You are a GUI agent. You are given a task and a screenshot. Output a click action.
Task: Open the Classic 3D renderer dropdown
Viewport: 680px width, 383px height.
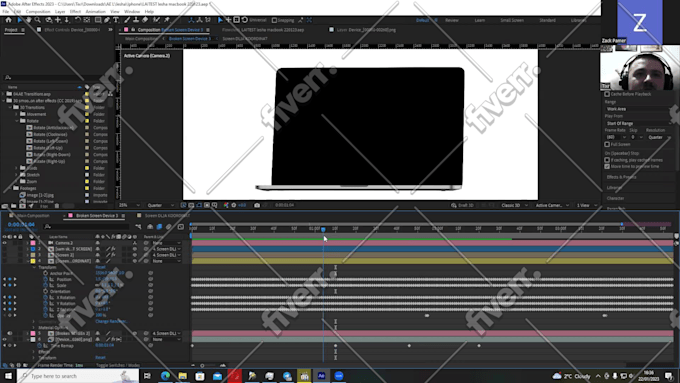pos(514,205)
